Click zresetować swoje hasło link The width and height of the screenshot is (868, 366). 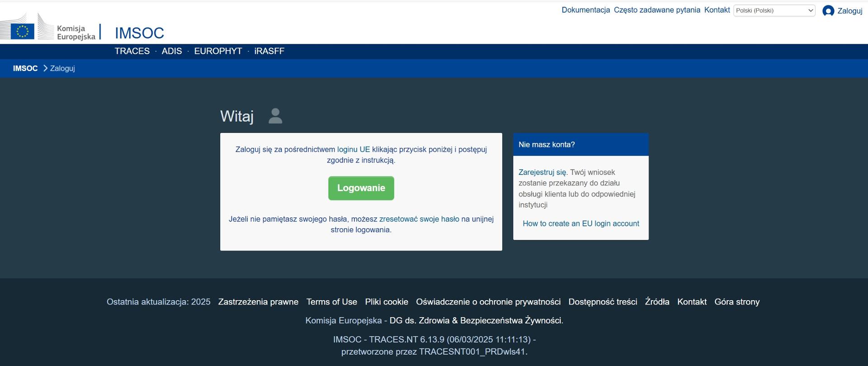419,219
